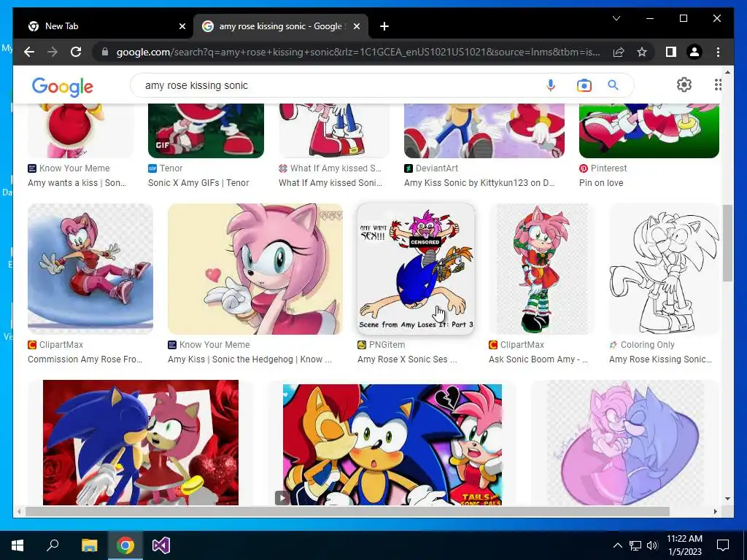Viewport: 747px width, 560px height.
Task: Click the address bar URL
Action: (x=358, y=52)
